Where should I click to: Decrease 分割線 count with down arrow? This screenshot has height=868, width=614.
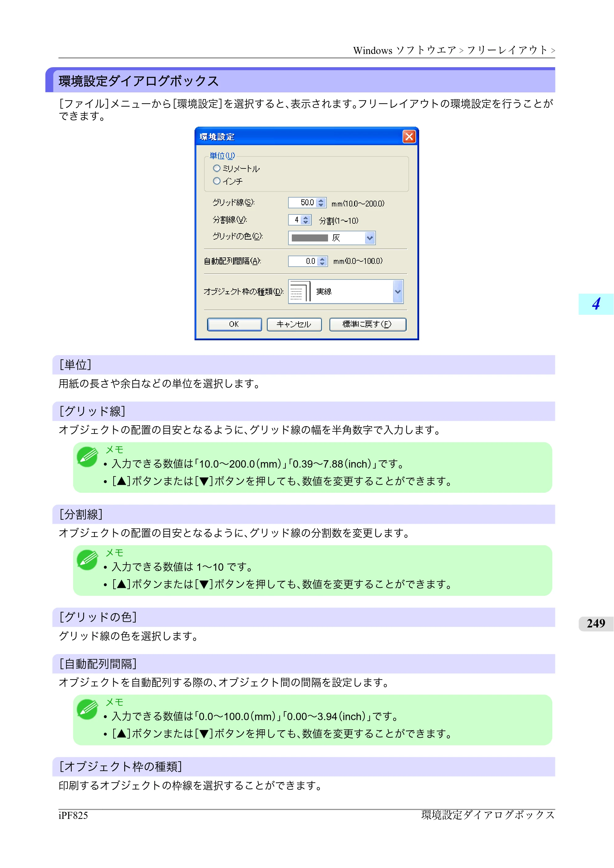pyautogui.click(x=306, y=222)
